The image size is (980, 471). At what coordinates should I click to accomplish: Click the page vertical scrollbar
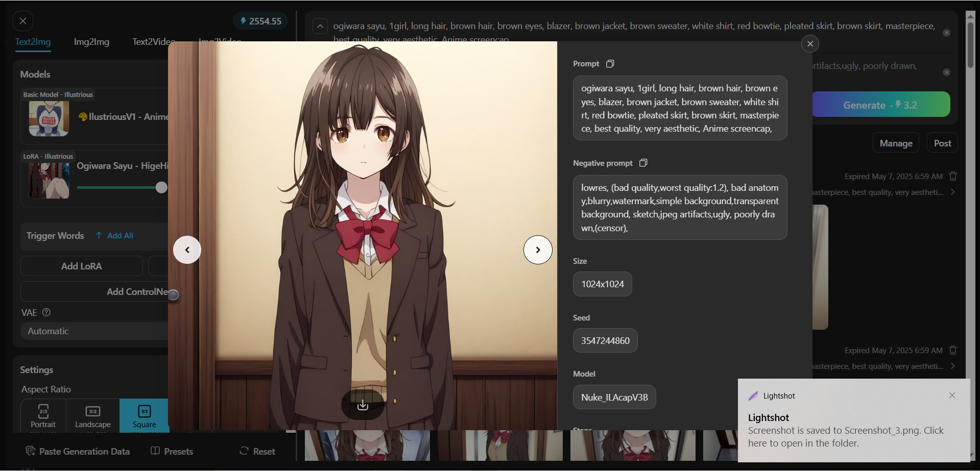pos(970,44)
